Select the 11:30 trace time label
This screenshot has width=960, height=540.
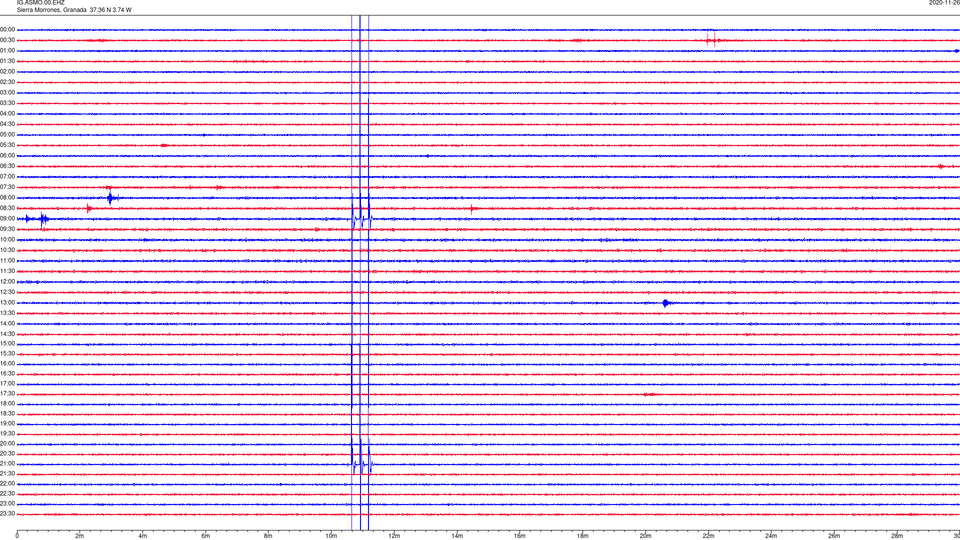point(7,271)
